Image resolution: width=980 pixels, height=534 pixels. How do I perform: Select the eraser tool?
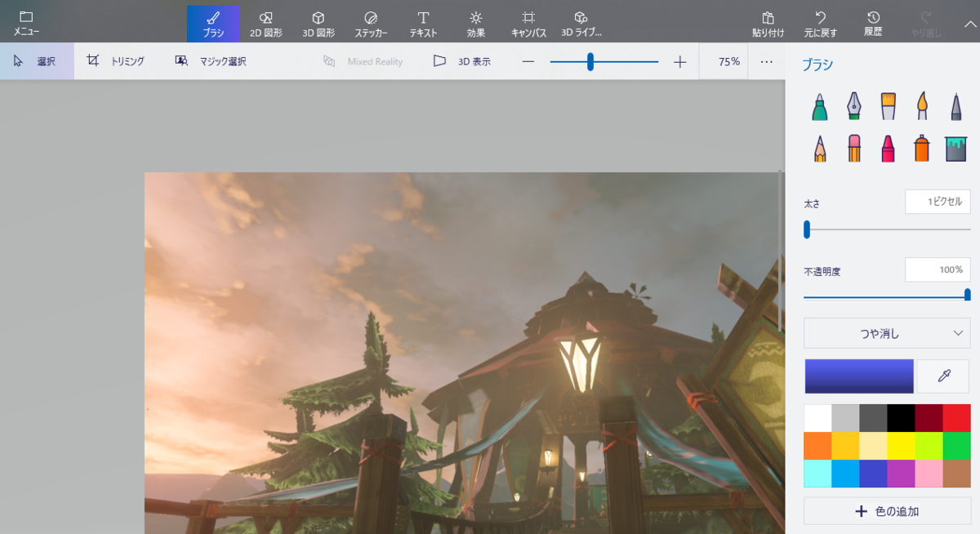coord(854,148)
